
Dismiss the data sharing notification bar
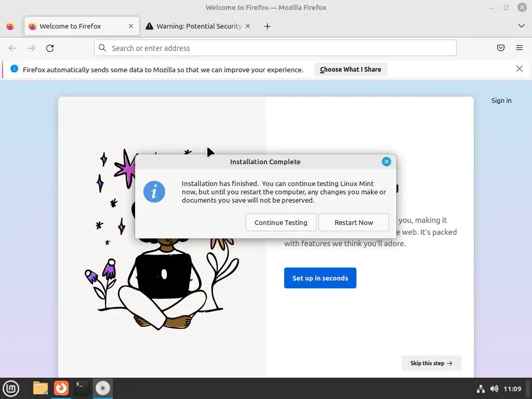click(520, 69)
